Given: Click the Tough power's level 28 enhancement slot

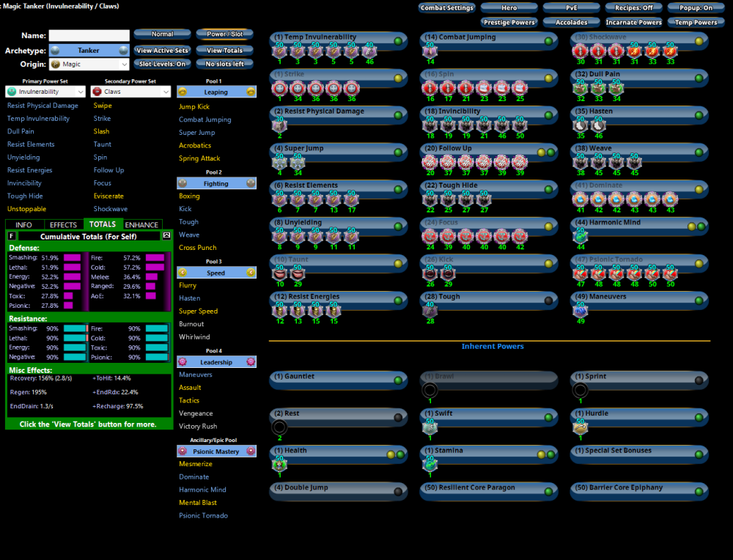Looking at the screenshot, I should [429, 310].
